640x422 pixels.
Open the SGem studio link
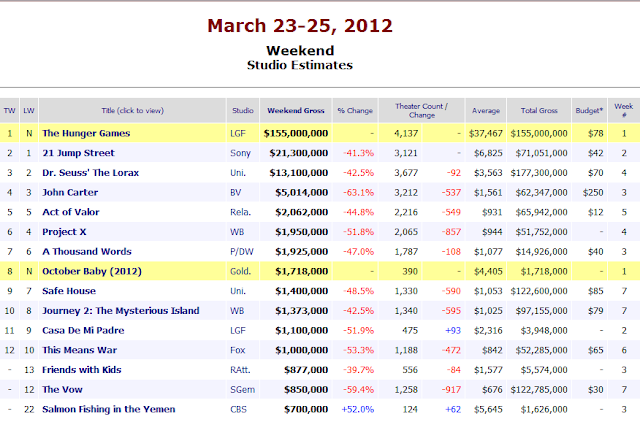(x=242, y=390)
